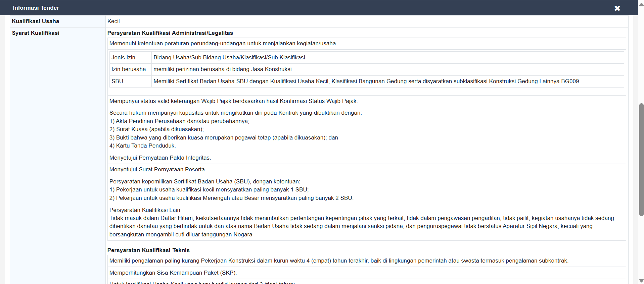
Task: Select the Menyetujui Surat Pernyataan Peserta row
Action: pyautogui.click(x=157, y=169)
